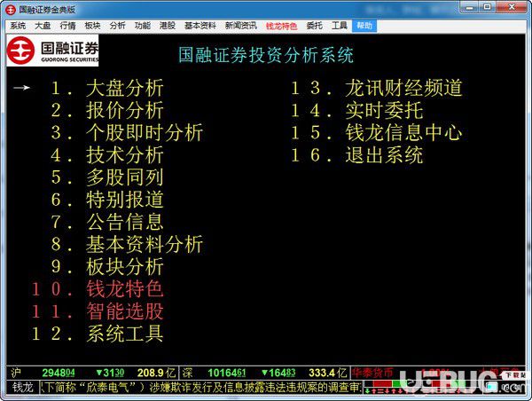
Task: Open the 分析 menu
Action: (x=117, y=26)
